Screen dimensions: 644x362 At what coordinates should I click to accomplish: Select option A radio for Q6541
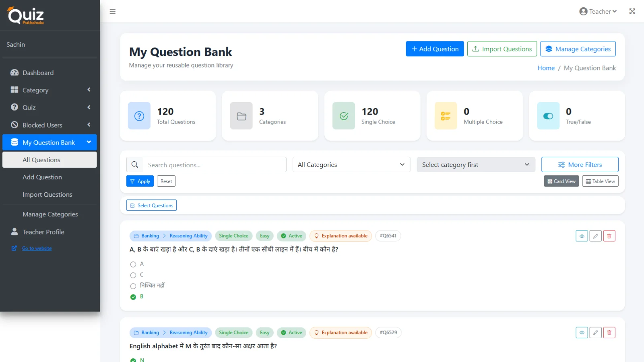133,264
